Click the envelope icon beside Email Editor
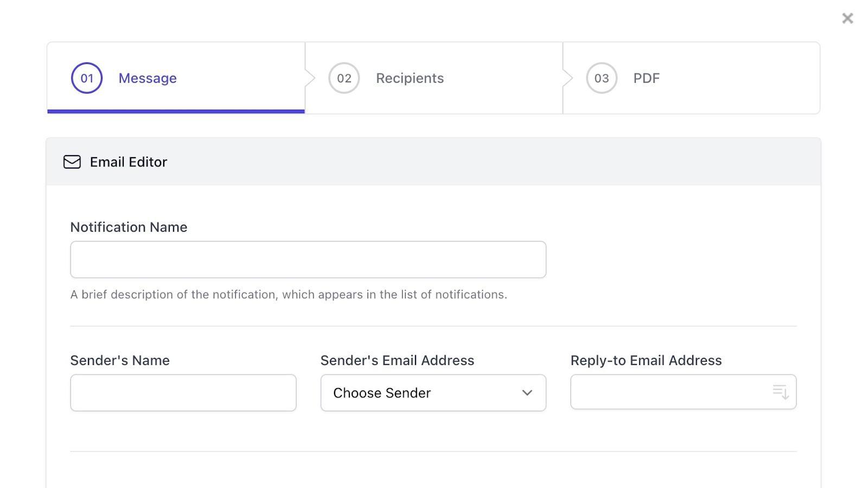This screenshot has height=488, width=868. pyautogui.click(x=72, y=162)
